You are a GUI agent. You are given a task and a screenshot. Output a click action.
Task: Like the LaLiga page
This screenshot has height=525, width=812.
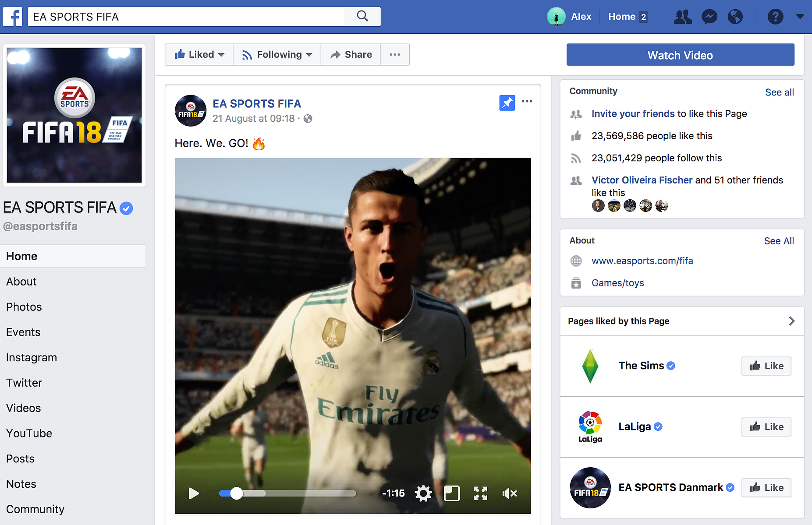(x=766, y=427)
